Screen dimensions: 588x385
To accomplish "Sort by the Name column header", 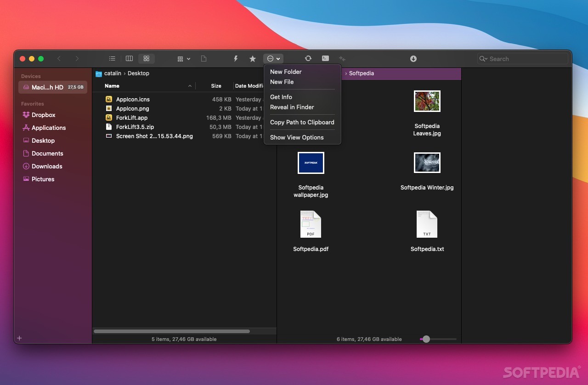I will [112, 86].
